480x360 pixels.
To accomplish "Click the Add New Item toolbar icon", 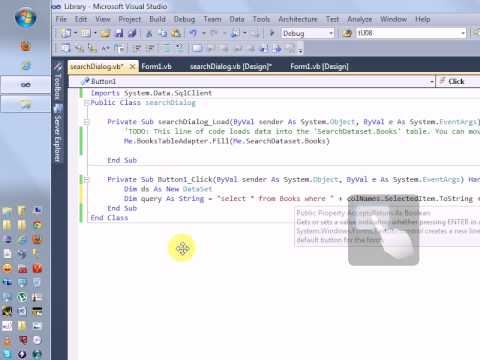I will pos(85,33).
